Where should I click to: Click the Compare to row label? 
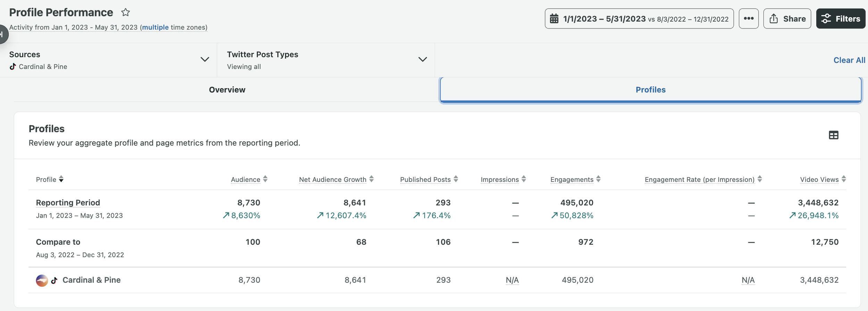[58, 242]
